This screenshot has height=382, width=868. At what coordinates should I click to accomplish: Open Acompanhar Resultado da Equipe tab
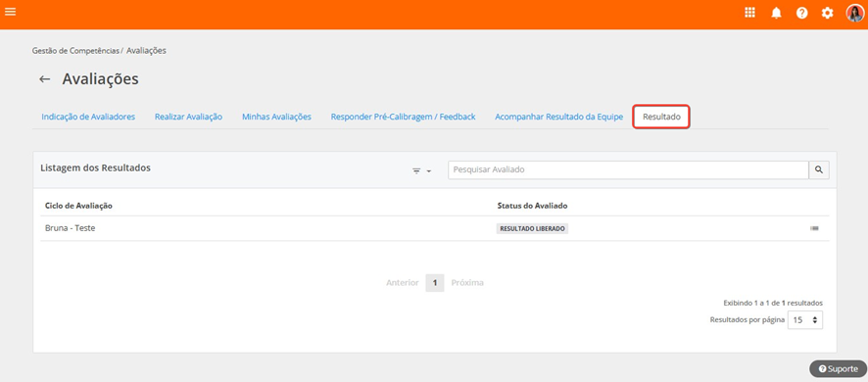[x=559, y=117]
